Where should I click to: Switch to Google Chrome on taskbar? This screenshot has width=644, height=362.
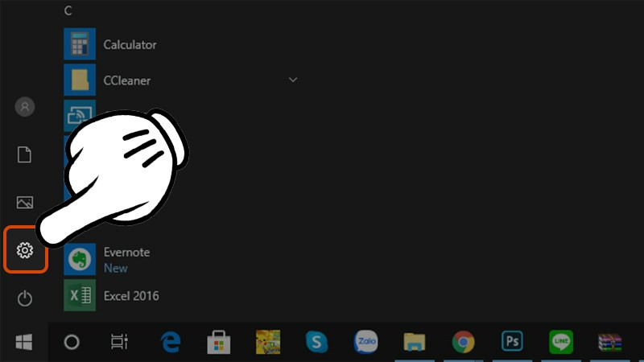tap(463, 342)
